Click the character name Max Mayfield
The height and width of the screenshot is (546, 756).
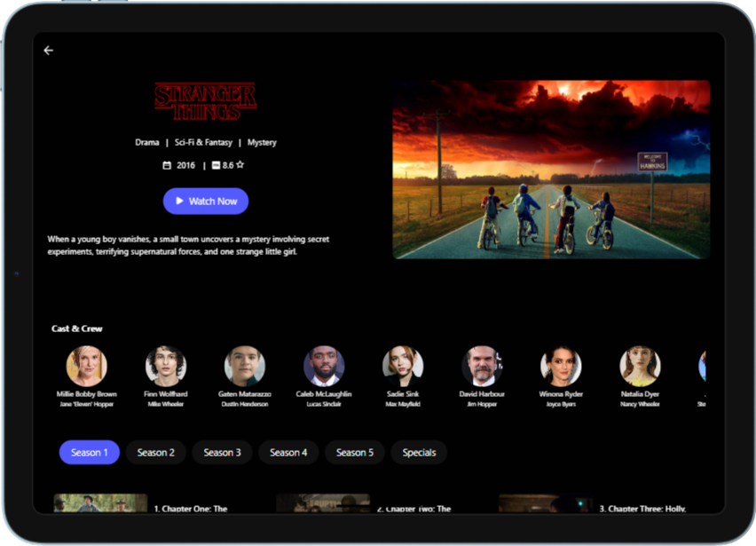click(403, 404)
